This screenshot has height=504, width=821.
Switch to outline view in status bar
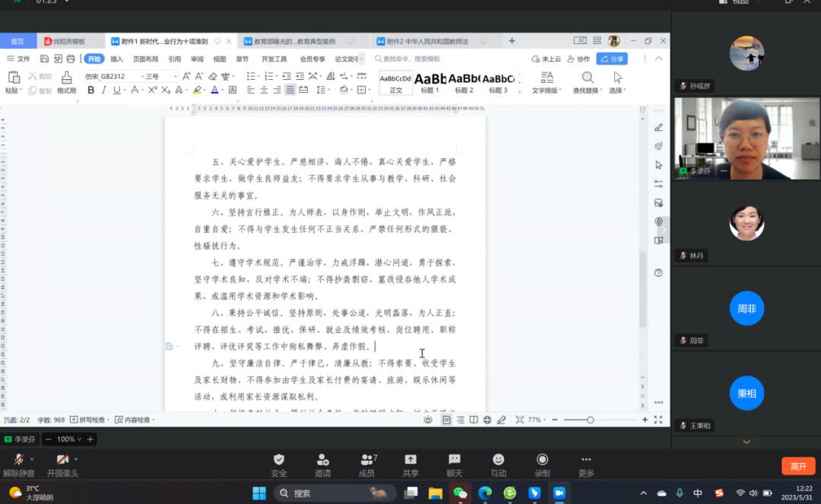(460, 420)
